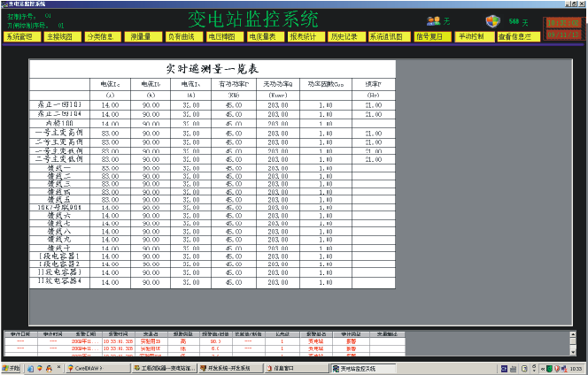Viewport: 588px width, 375px height.
Task: Switch to CorelDRAW taskbar item
Action: [x=94, y=368]
